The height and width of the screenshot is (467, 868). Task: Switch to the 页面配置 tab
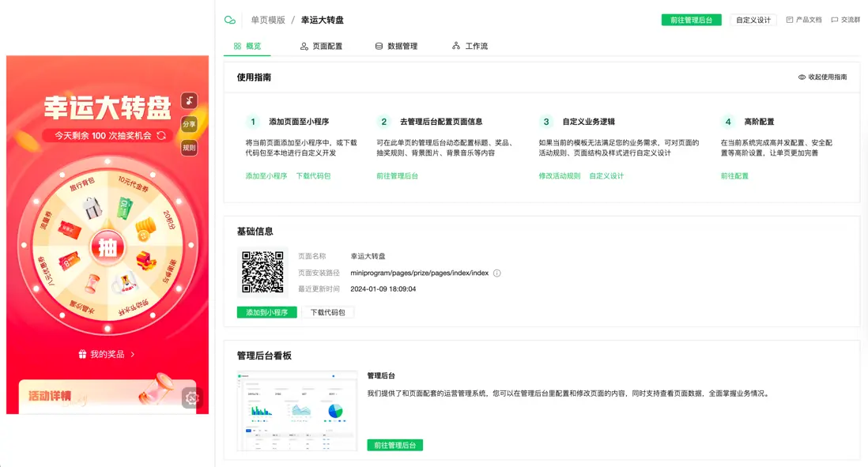click(321, 46)
